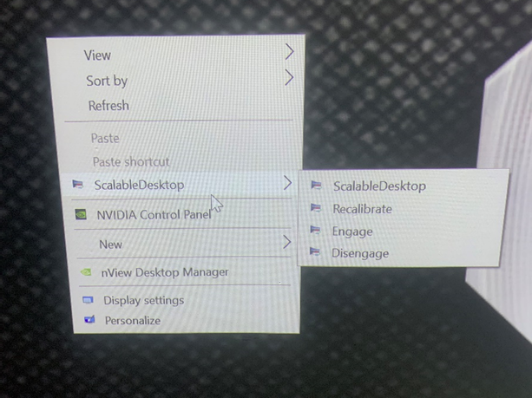
Task: Expand the Sort by submenu arrow
Action: tap(289, 78)
